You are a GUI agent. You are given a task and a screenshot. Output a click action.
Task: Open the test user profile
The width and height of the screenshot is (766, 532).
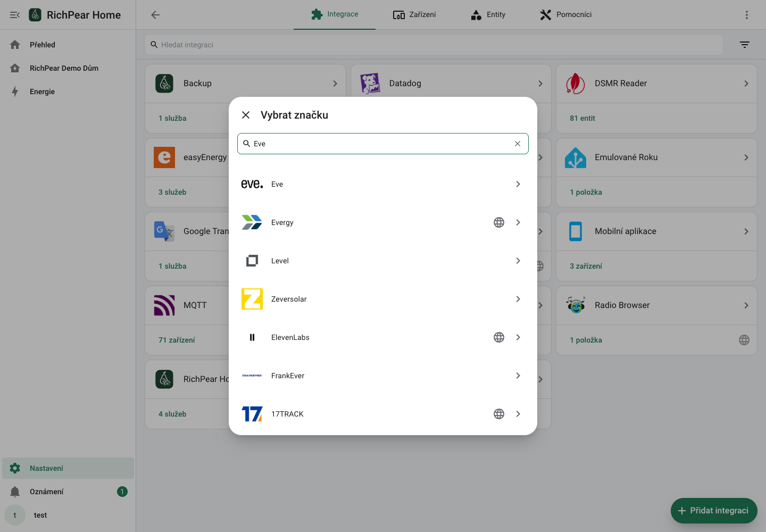[68, 515]
